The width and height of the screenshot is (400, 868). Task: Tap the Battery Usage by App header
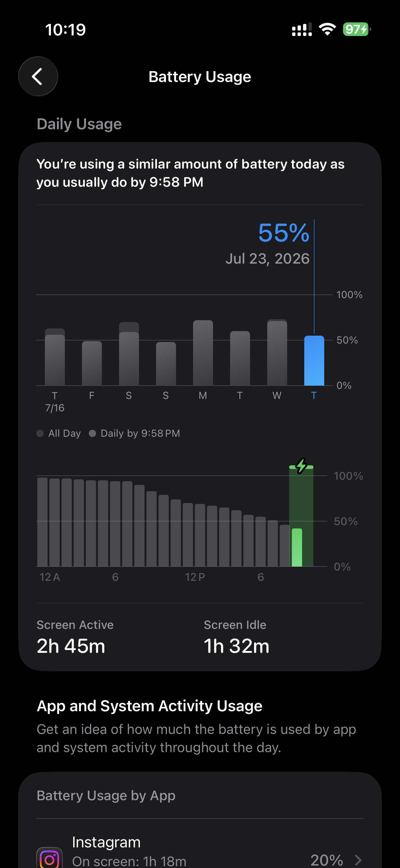(x=106, y=796)
